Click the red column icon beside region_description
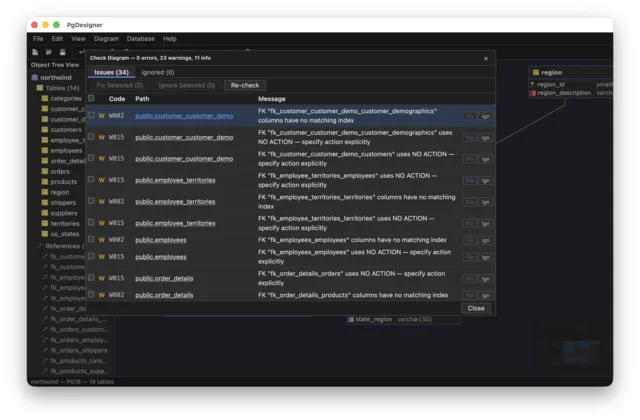 [533, 93]
